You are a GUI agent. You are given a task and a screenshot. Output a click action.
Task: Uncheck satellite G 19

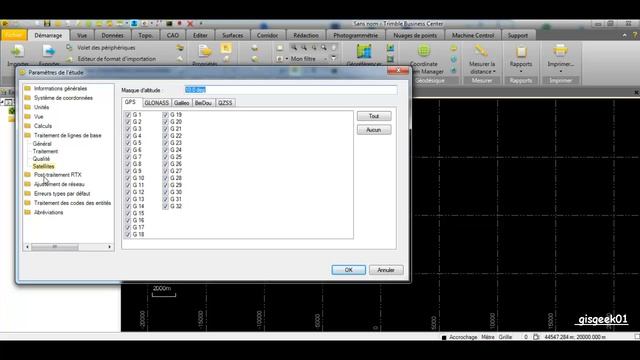coord(165,115)
